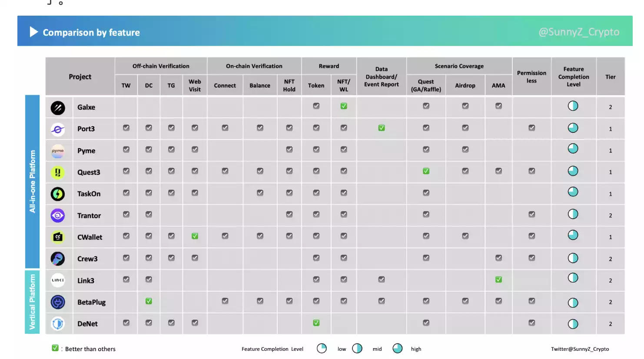Click the Twitter@SunnyZ_Crypto footer text

[x=580, y=349]
